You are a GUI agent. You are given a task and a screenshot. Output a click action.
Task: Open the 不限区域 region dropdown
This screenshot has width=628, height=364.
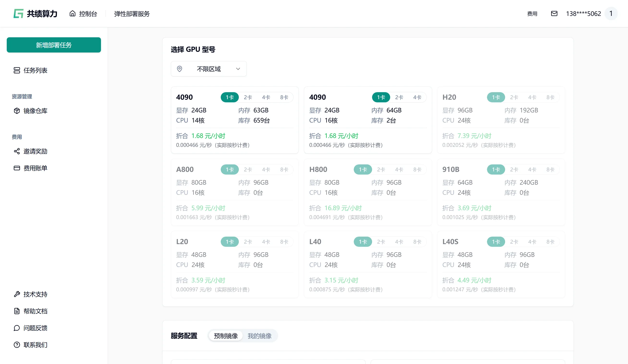click(x=209, y=69)
